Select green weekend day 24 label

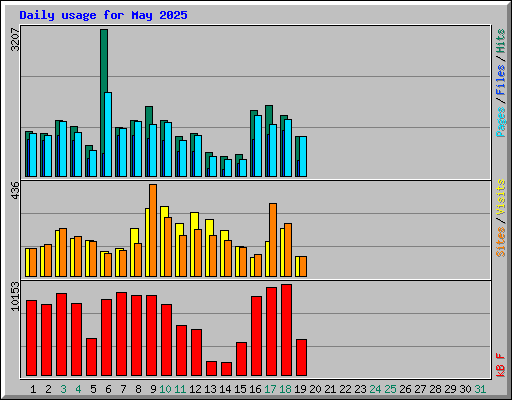(x=375, y=389)
